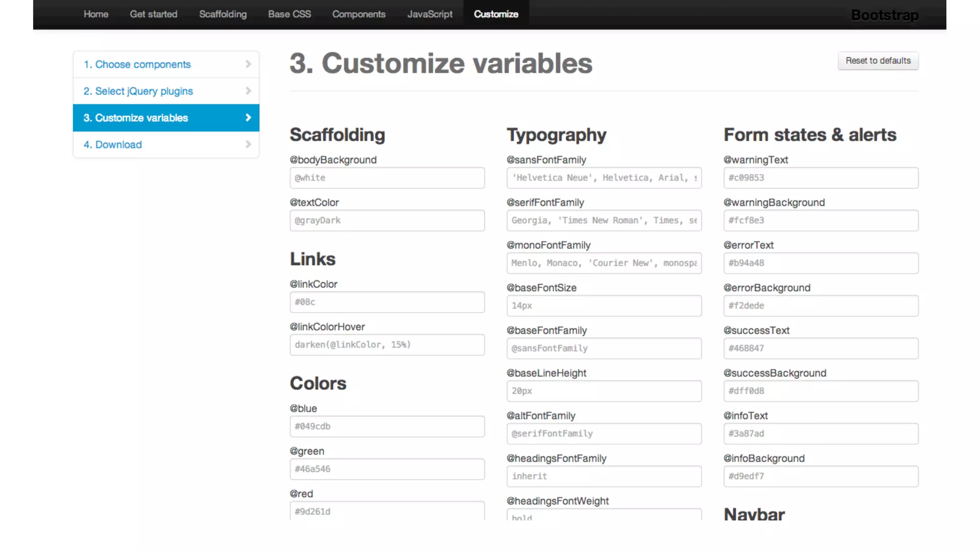The width and height of the screenshot is (980, 551).
Task: Select the @sansFontFamily input field
Action: [x=604, y=178]
